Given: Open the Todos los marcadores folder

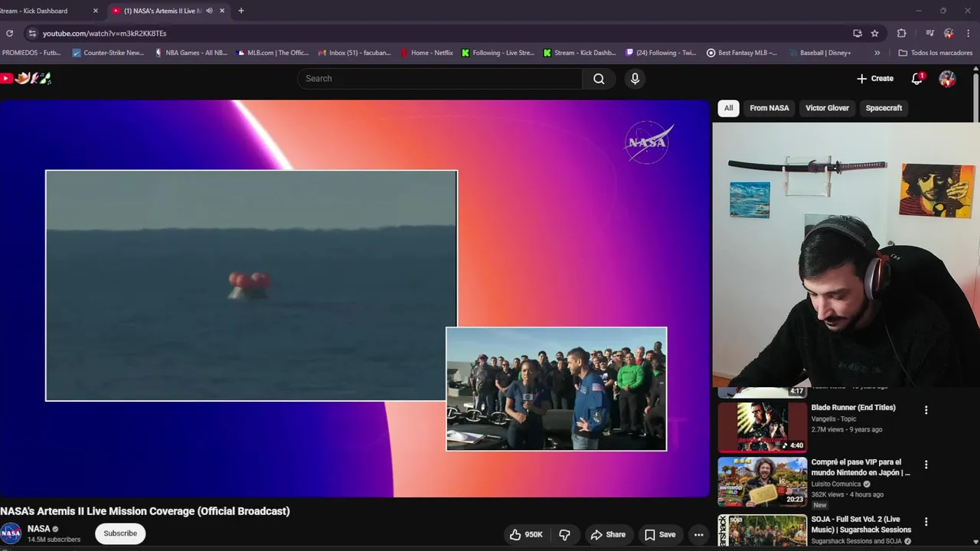Looking at the screenshot, I should (x=936, y=53).
